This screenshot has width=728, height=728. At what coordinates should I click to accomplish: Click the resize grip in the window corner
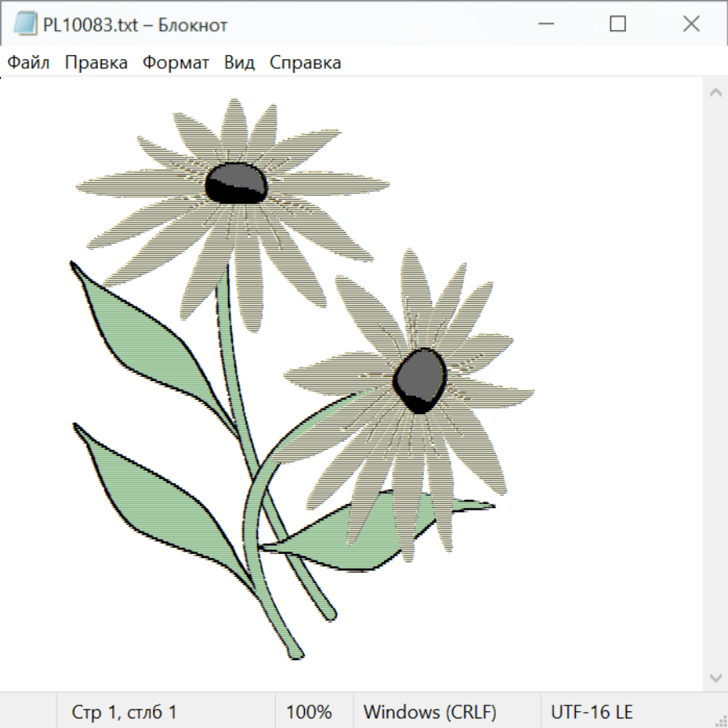point(720,720)
